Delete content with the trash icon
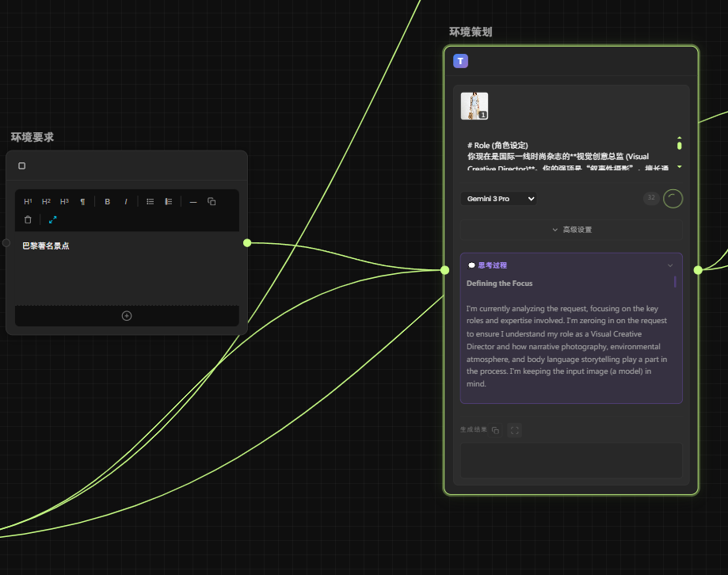This screenshot has width=728, height=575. 29,219
